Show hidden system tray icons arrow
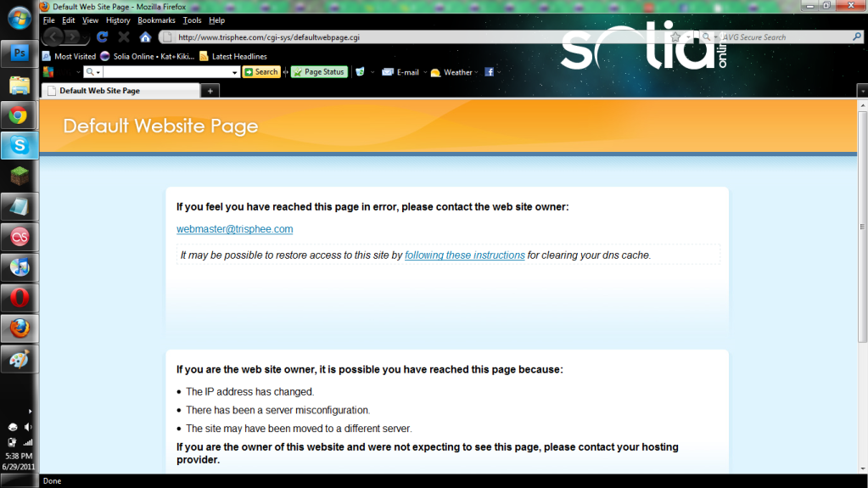Image resolution: width=868 pixels, height=488 pixels. [30, 412]
